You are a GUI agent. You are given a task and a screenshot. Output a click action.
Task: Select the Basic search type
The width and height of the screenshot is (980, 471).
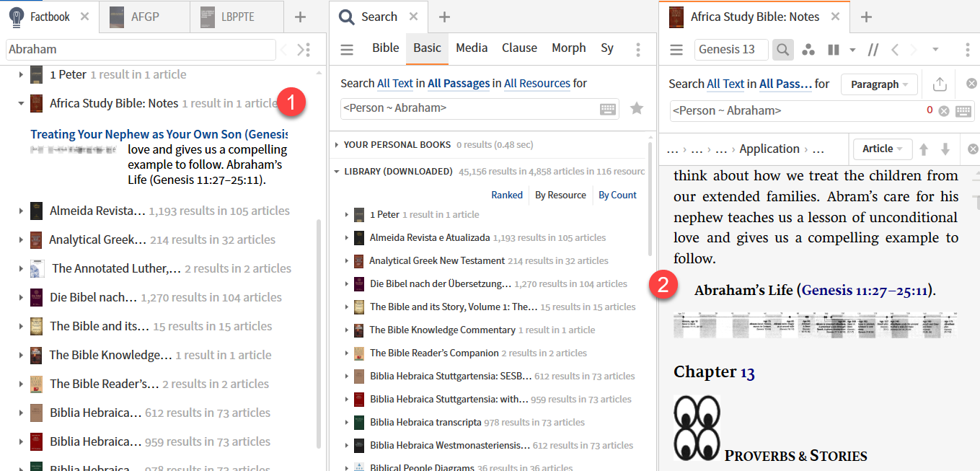427,48
